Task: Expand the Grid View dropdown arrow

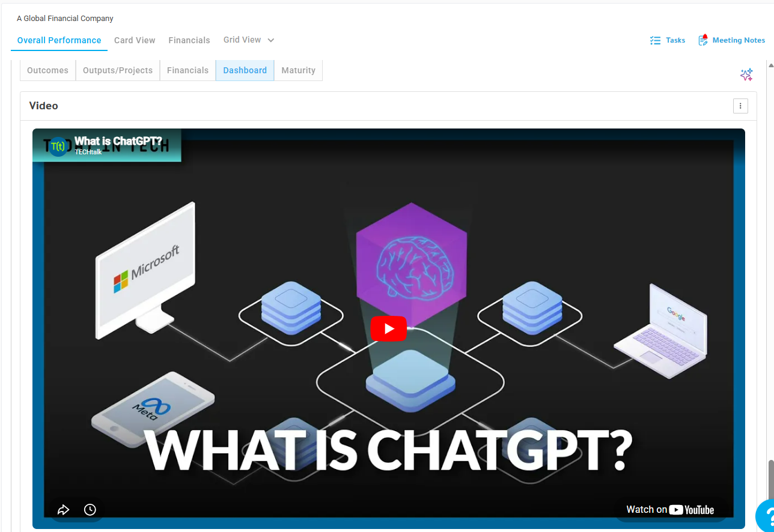Action: (x=271, y=40)
